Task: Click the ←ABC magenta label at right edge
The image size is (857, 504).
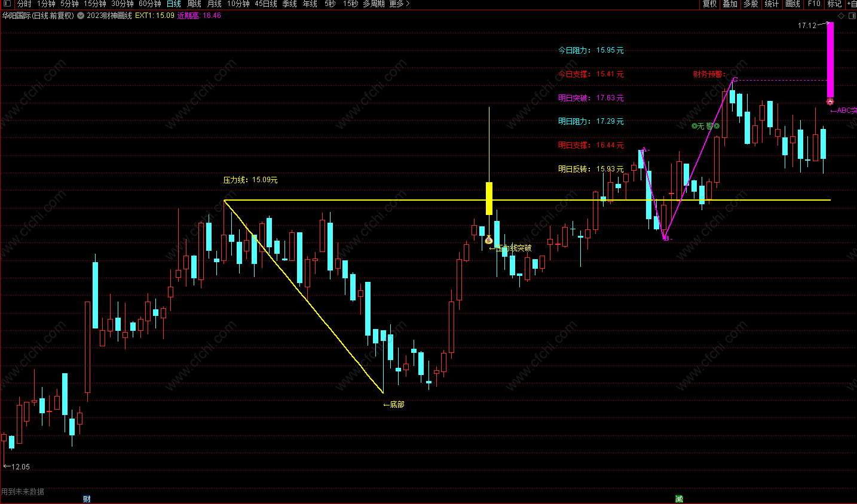Action: pos(843,110)
